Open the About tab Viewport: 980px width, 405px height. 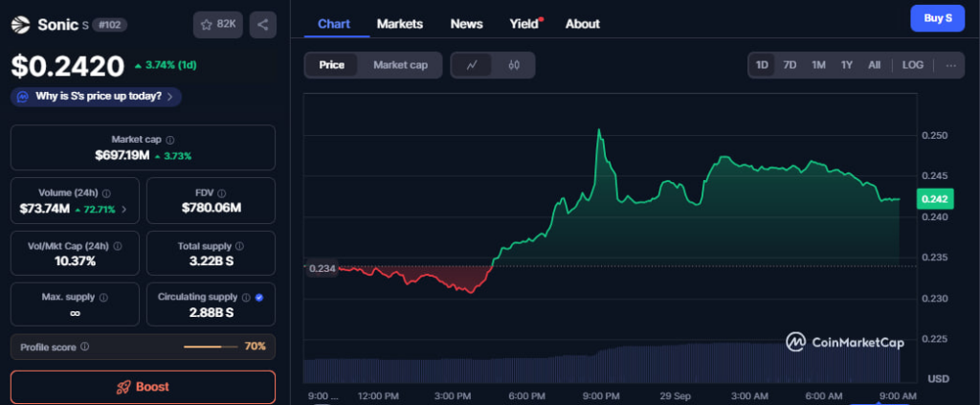[x=583, y=24]
